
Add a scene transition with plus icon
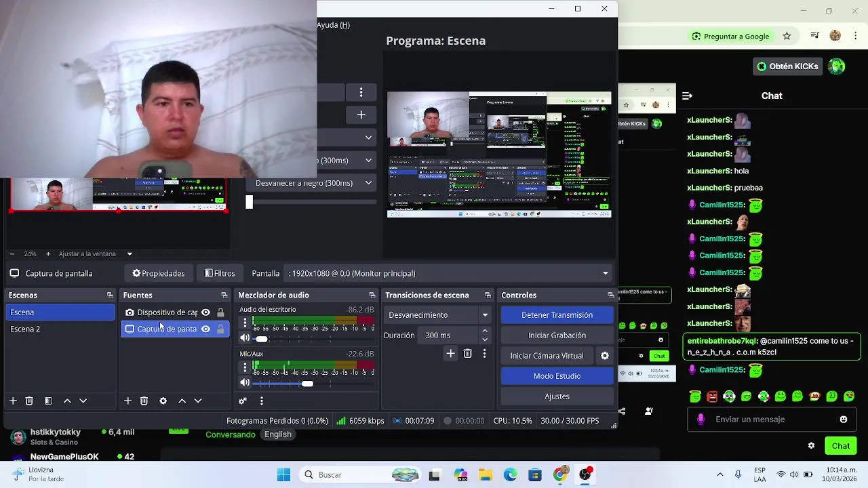click(x=450, y=353)
